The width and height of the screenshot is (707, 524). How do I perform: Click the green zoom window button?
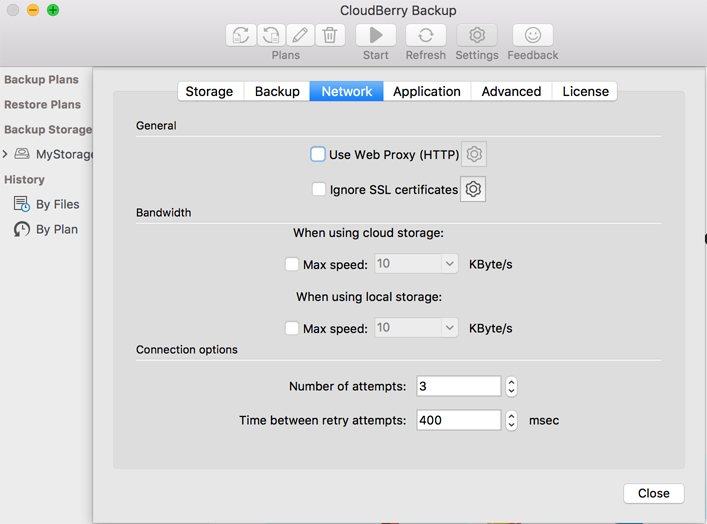click(x=53, y=10)
